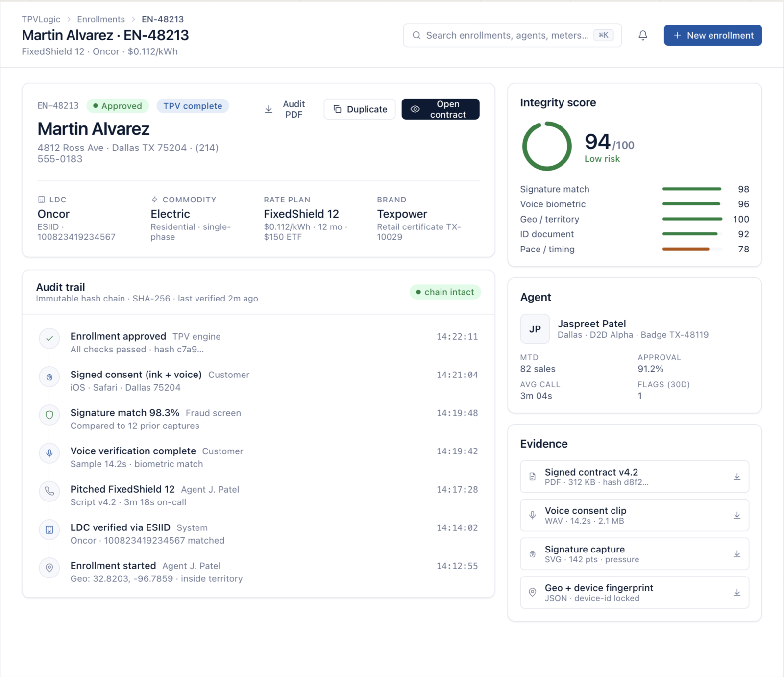Viewport: 784px width, 677px height.
Task: Click the ⌘K shortcut badge
Action: [604, 35]
